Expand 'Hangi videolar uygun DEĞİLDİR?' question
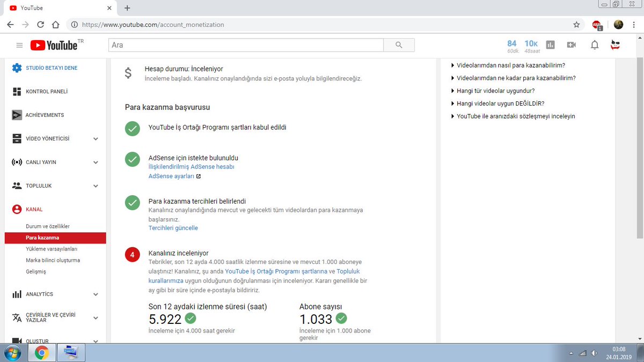This screenshot has width=644, height=362. (497, 104)
